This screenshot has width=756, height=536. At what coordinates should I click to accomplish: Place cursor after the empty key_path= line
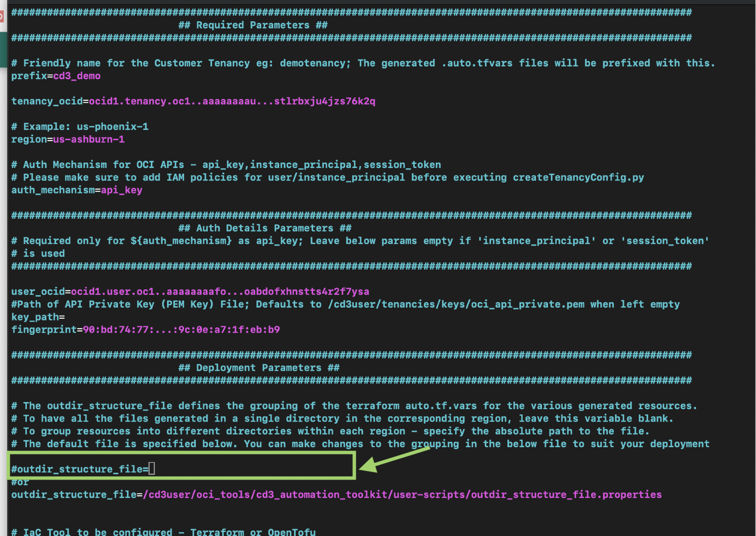(x=66, y=317)
